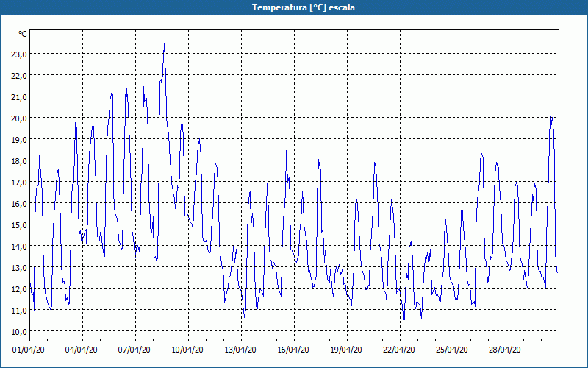Click the 15,0 temperature axis value
Viewport: 588px width, 368px height.
[19, 225]
